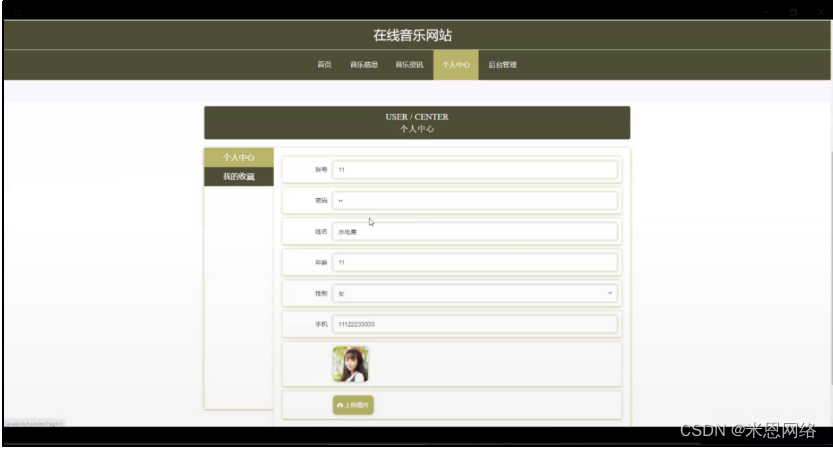Click the 密码 input field
The image size is (833, 449).
point(475,200)
